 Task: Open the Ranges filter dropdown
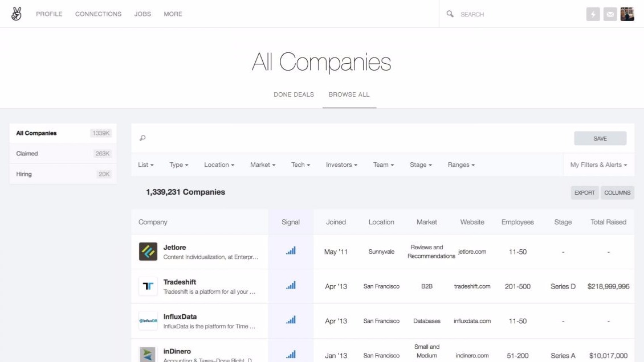[x=461, y=165]
